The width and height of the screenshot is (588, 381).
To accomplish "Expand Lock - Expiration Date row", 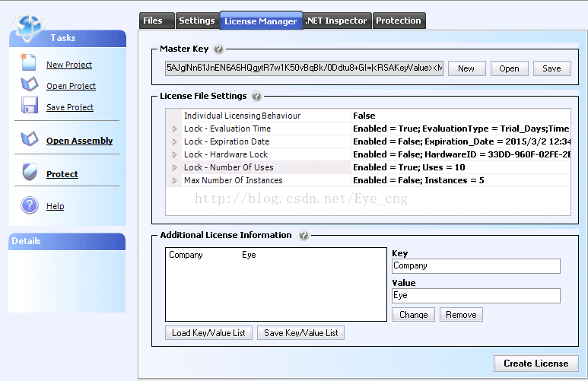I will [x=174, y=141].
